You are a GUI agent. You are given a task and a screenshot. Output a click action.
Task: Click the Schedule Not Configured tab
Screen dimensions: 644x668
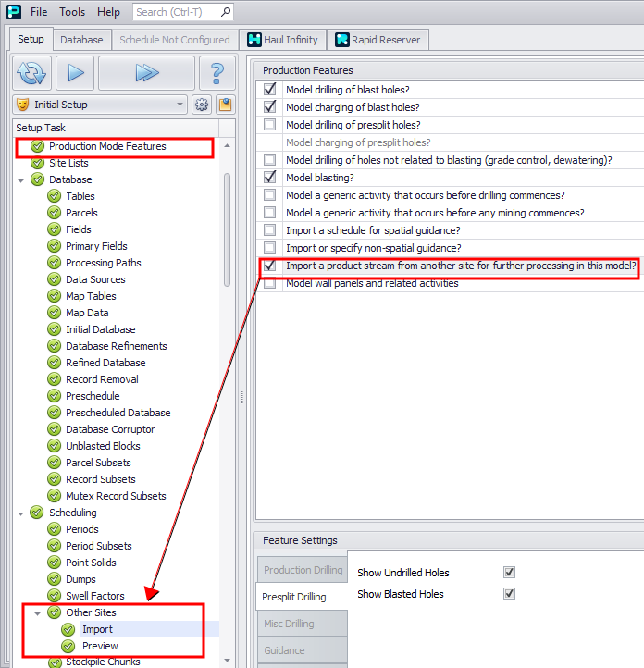(174, 40)
